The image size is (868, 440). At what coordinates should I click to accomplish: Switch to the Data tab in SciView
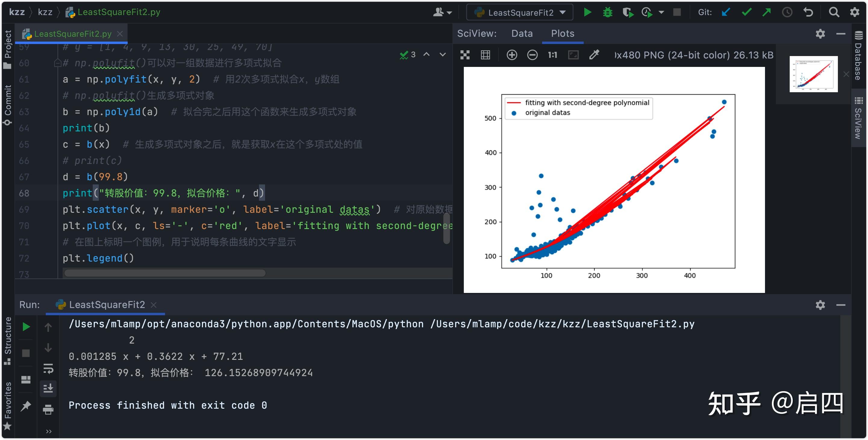[522, 33]
